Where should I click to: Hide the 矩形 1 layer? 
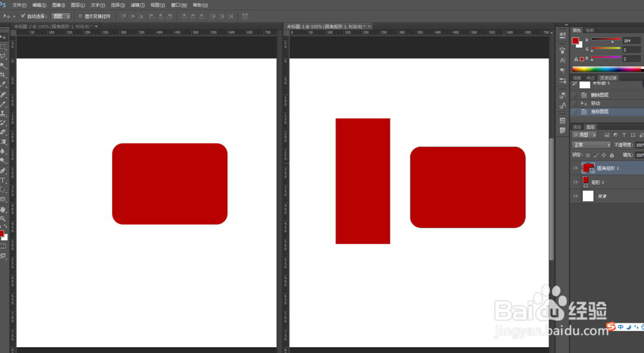[575, 182]
